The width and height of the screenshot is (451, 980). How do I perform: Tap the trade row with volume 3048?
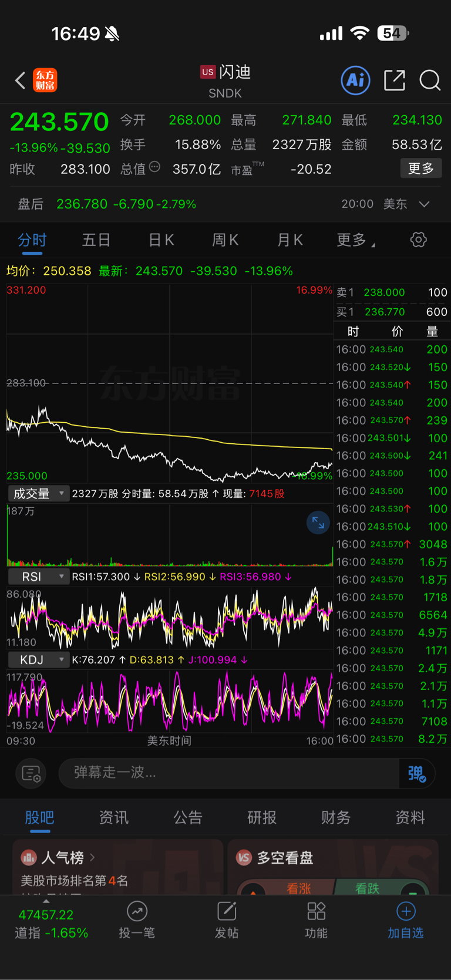[x=392, y=544]
